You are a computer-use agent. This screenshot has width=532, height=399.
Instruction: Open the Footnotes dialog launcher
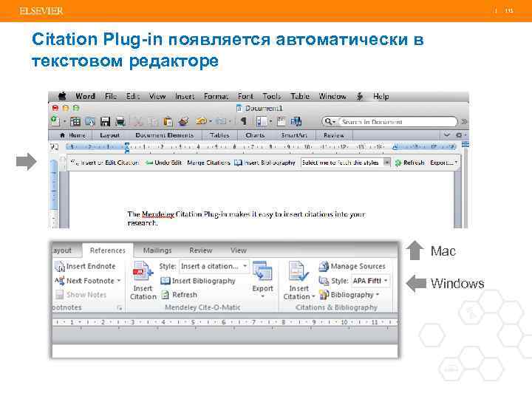(119, 307)
